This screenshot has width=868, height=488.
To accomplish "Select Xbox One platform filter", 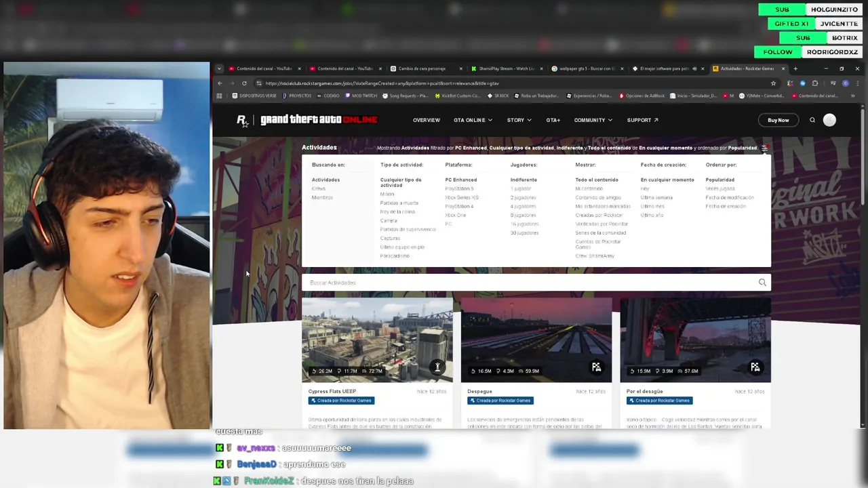I will [x=456, y=215].
